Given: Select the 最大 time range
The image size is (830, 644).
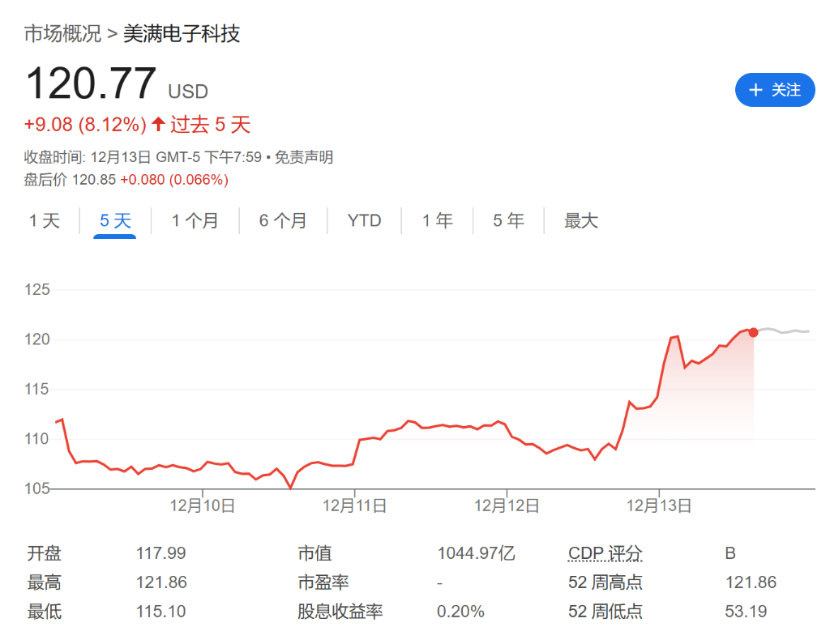Looking at the screenshot, I should [580, 220].
